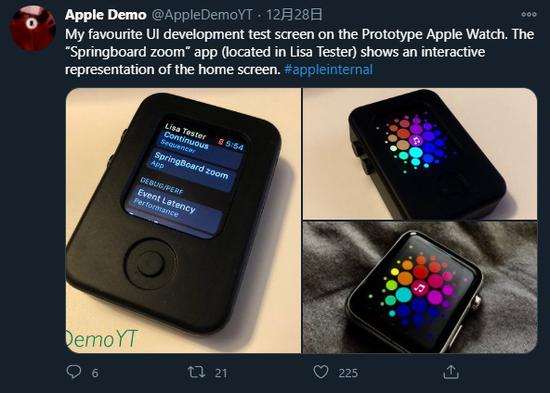Open the bottom-right Apple Watch photo
Viewport: 550px width, 393px height.
click(x=420, y=287)
